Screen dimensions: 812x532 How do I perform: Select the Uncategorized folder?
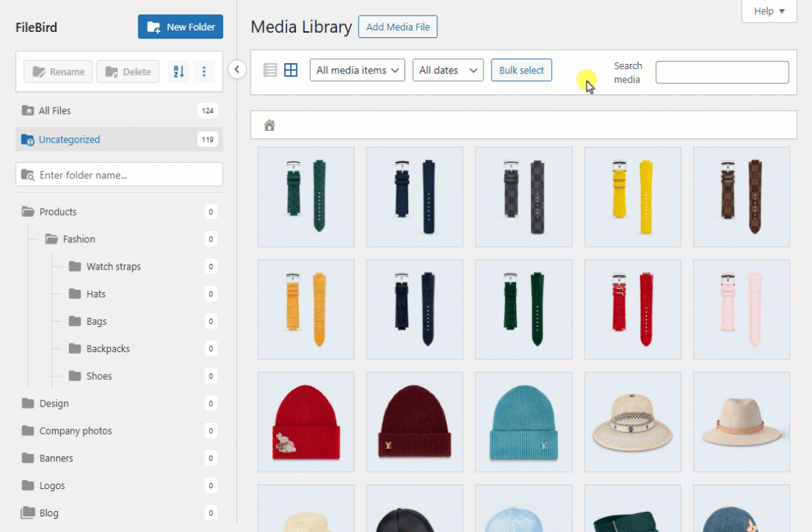[119, 139]
